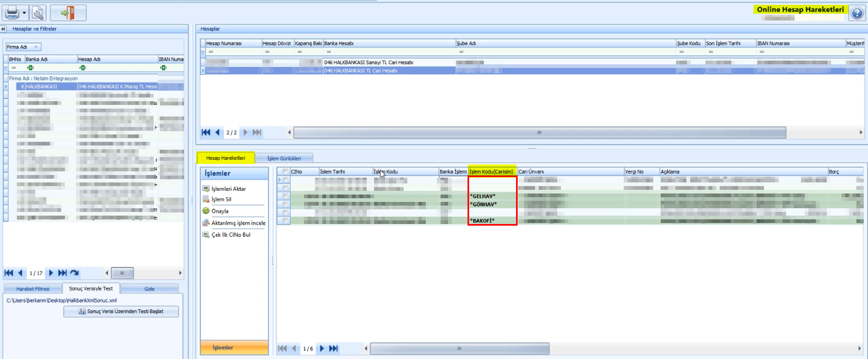Go to next page in the 1/6 pager
This screenshot has height=359, width=868.
322,348
